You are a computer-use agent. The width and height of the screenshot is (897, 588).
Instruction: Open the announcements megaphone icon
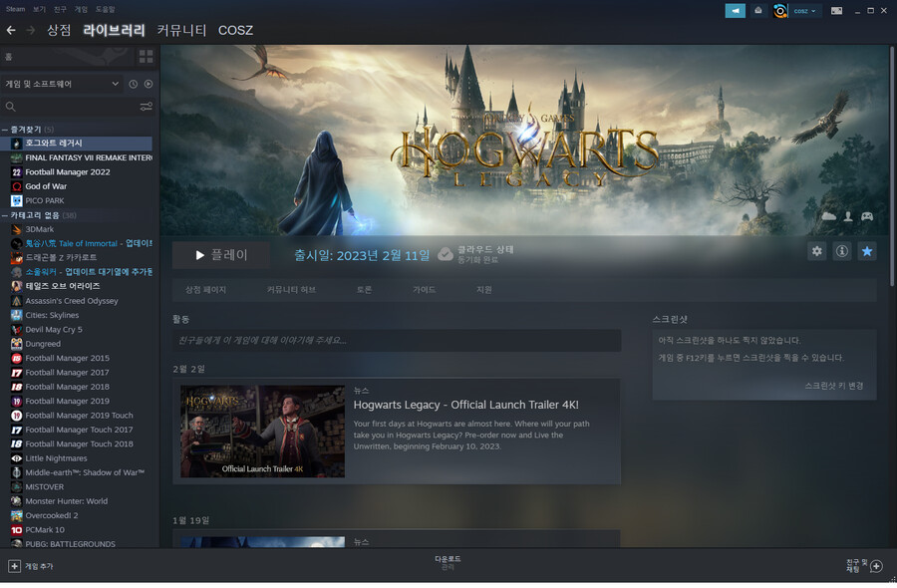click(x=735, y=11)
